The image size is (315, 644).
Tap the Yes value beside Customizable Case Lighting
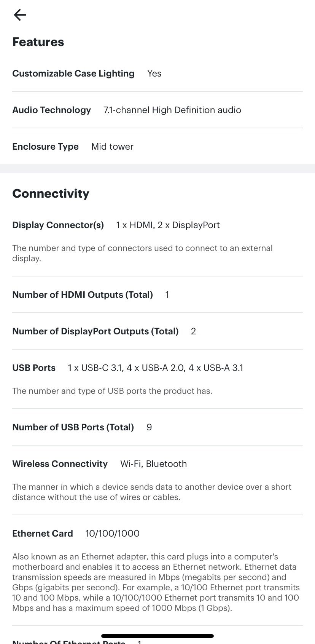pos(154,74)
